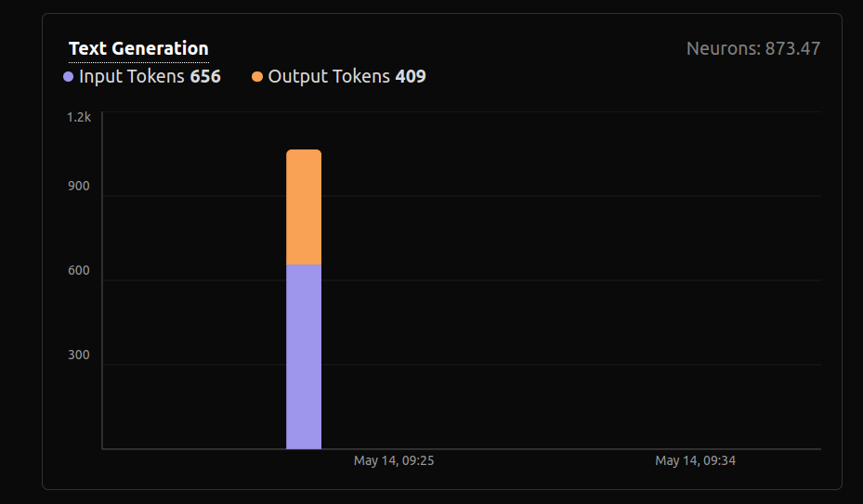Viewport: 863px width, 504px height.
Task: Select the orange Output Tokens bar segment
Action: click(x=304, y=207)
